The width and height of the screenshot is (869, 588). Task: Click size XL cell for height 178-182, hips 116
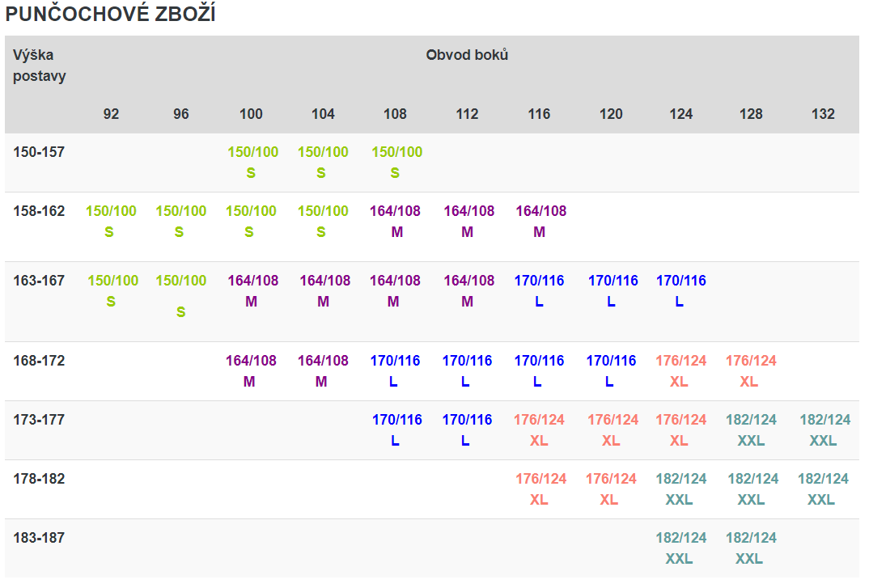[x=540, y=489]
